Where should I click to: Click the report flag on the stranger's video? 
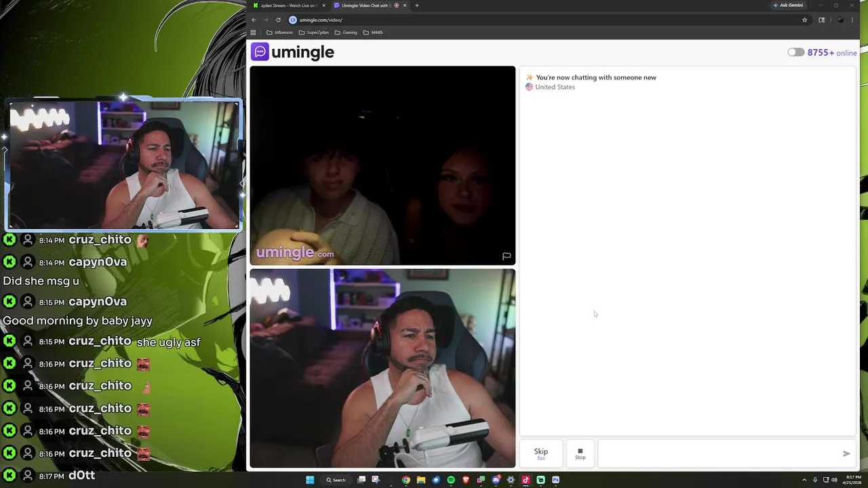(507, 256)
